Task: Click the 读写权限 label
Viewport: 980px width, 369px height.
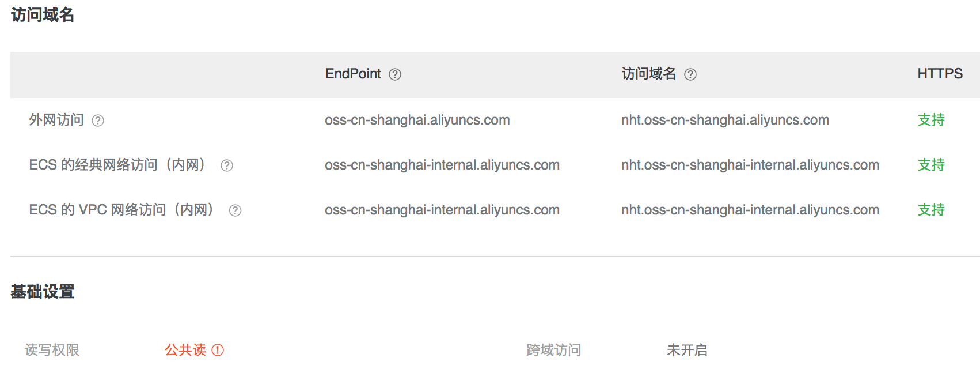Action: (52, 350)
